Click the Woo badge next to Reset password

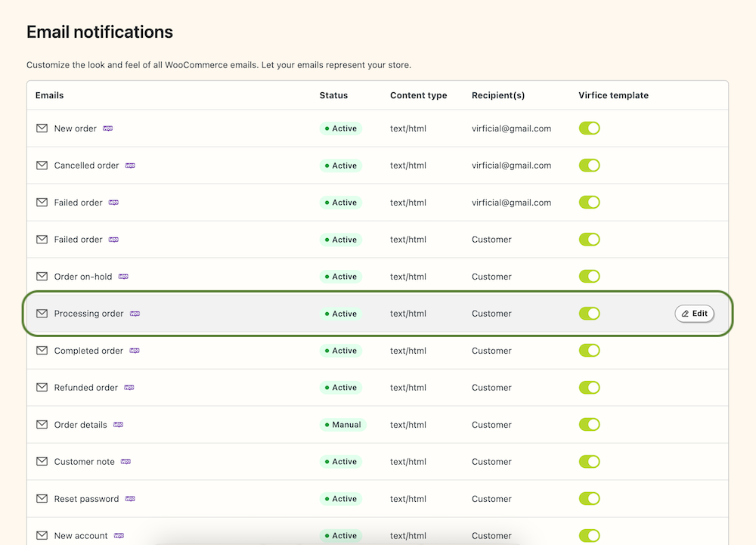(x=130, y=499)
